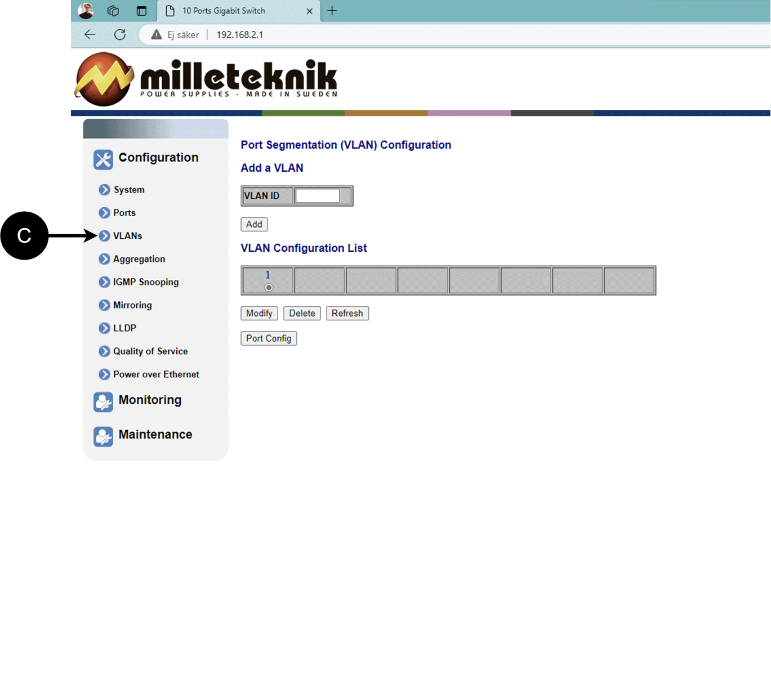
Task: Open the VLANs configuration page
Action: tap(127, 236)
